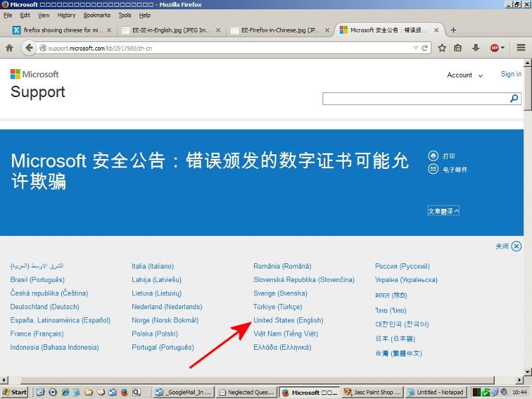Open the Help menu

[x=144, y=15]
